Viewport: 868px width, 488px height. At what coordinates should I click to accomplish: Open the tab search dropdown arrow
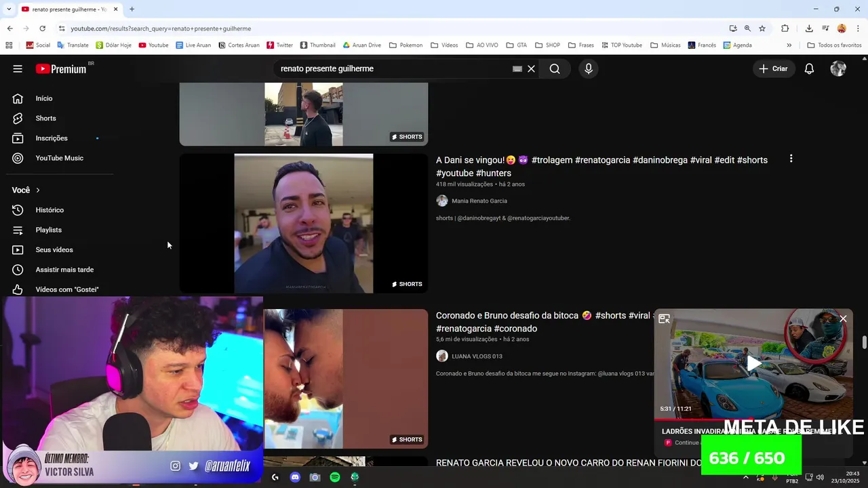(x=8, y=9)
